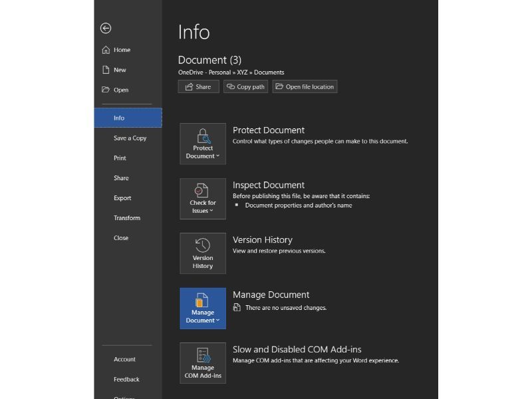Click the Open folder icon in sidebar

click(106, 90)
